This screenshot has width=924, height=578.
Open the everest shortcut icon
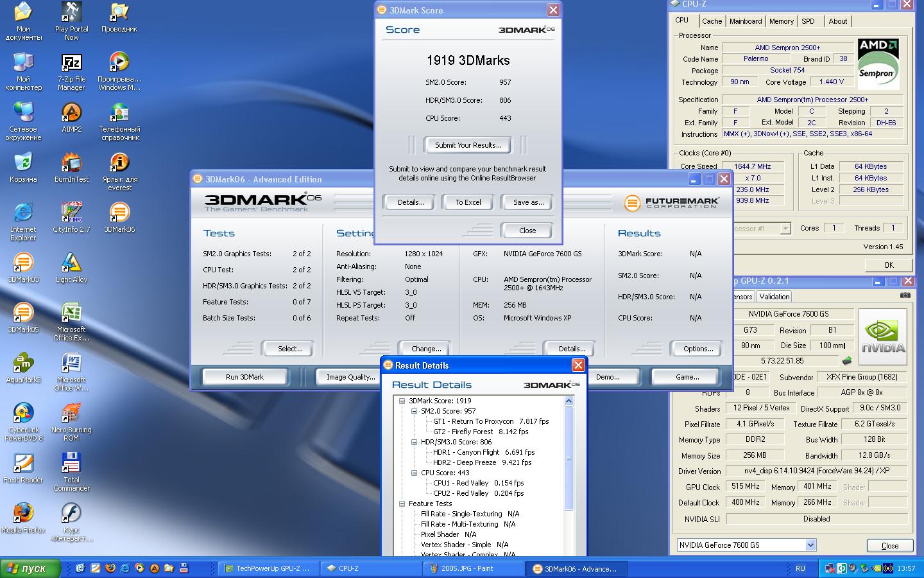119,171
